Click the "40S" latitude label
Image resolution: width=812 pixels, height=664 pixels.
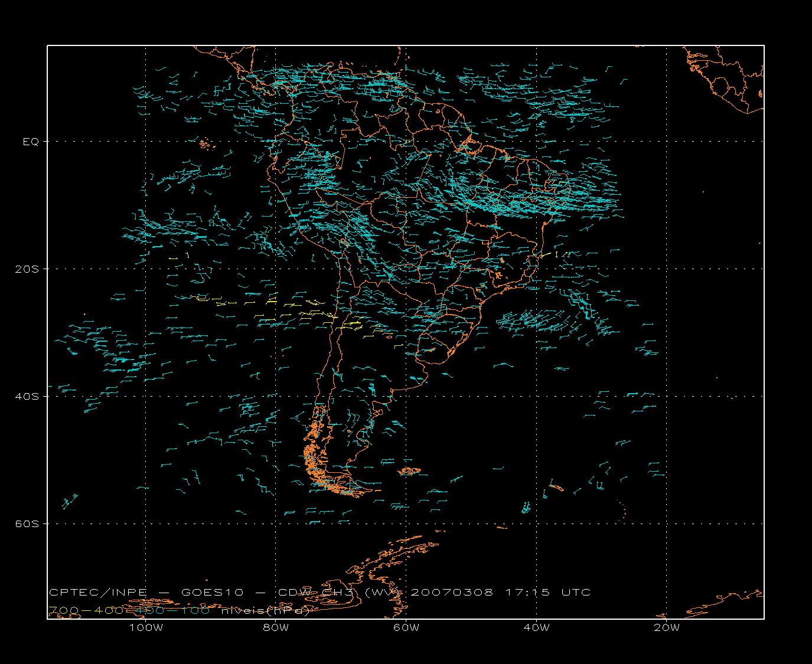point(27,397)
